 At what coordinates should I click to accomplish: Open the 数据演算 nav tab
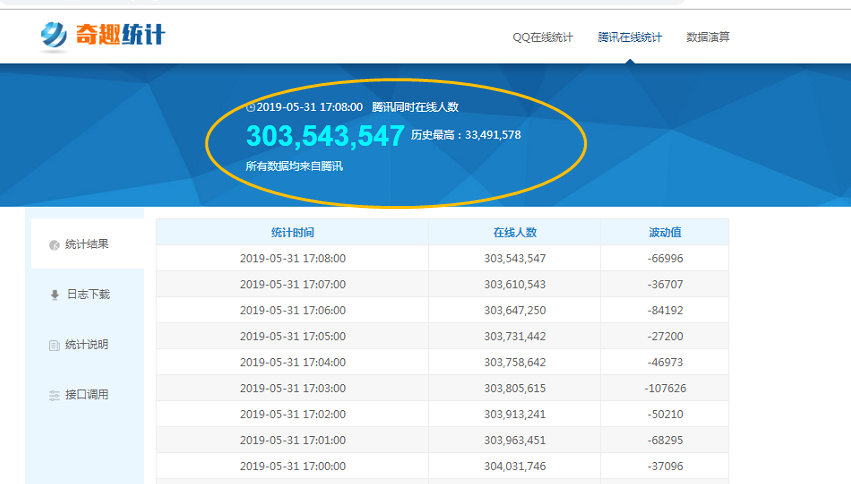708,37
